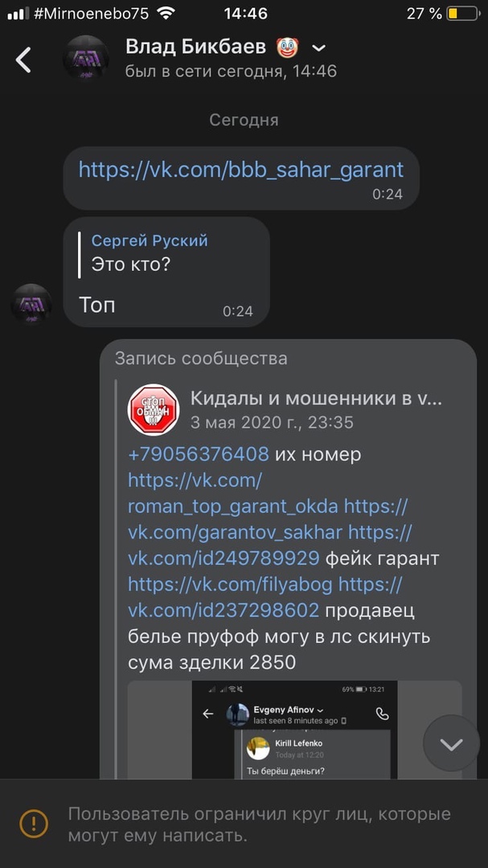Image resolution: width=488 pixels, height=868 pixels.
Task: Tap the sender avatar beside the Топ message
Action: 31,305
